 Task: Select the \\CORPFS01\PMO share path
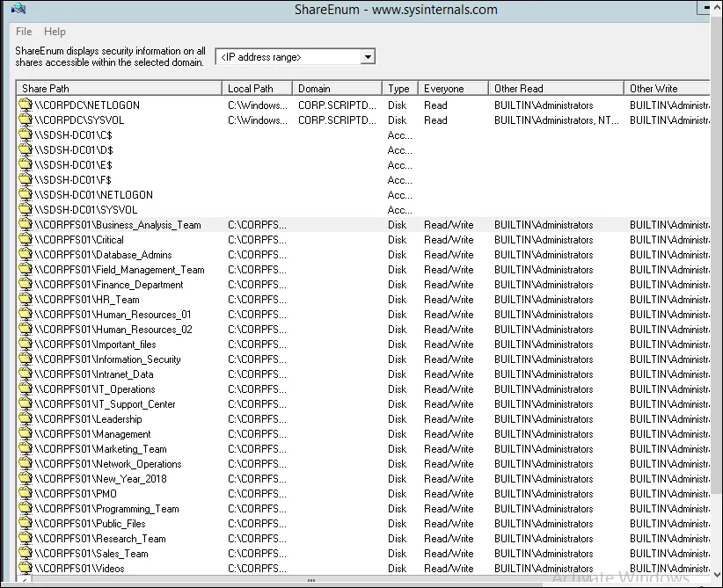click(x=76, y=494)
